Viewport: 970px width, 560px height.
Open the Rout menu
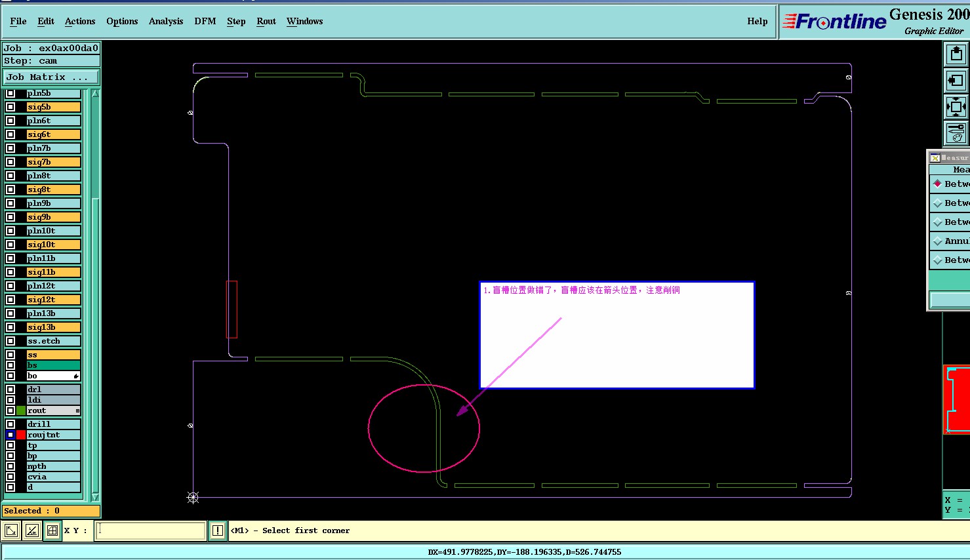coord(266,21)
